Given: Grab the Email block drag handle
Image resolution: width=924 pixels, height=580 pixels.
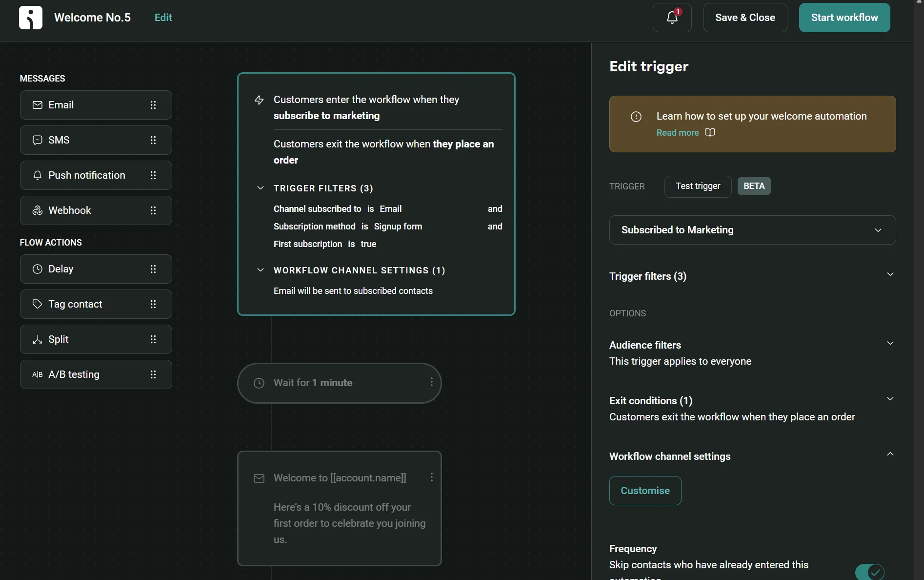Looking at the screenshot, I should tap(153, 105).
